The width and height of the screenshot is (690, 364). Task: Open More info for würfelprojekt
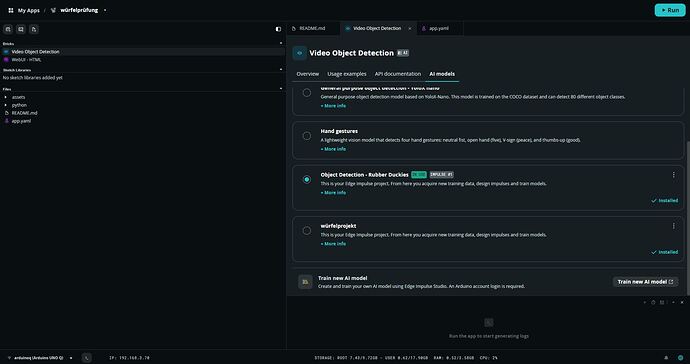pyautogui.click(x=333, y=243)
